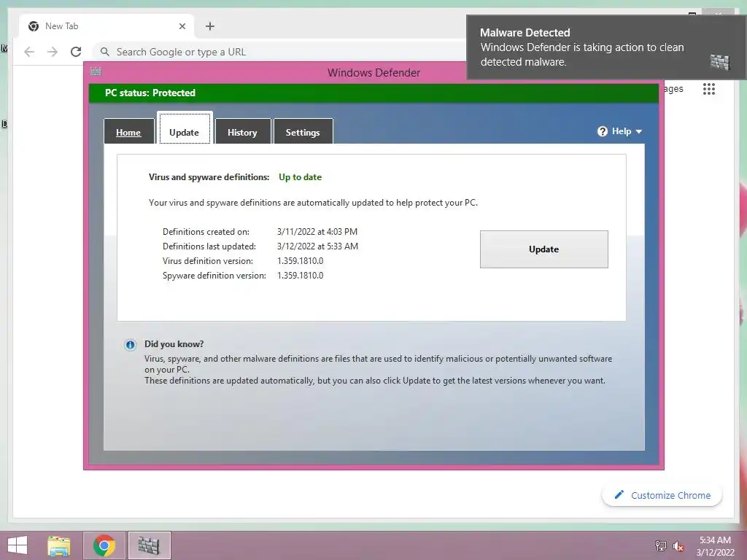Click the brick wall icon in notification

(x=720, y=61)
